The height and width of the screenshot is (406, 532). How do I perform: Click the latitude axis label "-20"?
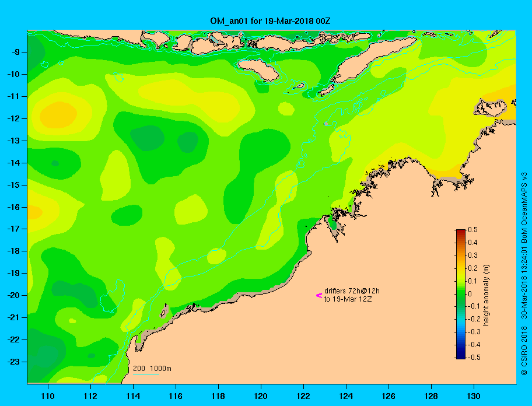tap(13, 295)
